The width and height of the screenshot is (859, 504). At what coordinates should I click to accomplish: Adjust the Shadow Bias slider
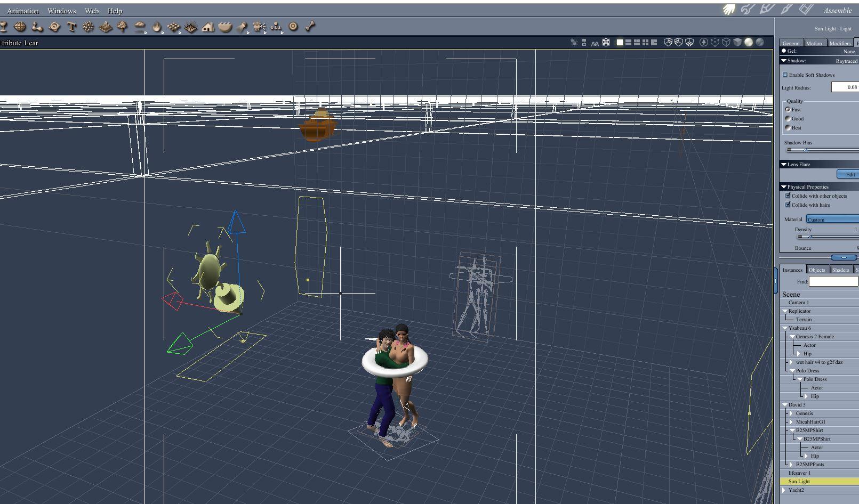(806, 150)
